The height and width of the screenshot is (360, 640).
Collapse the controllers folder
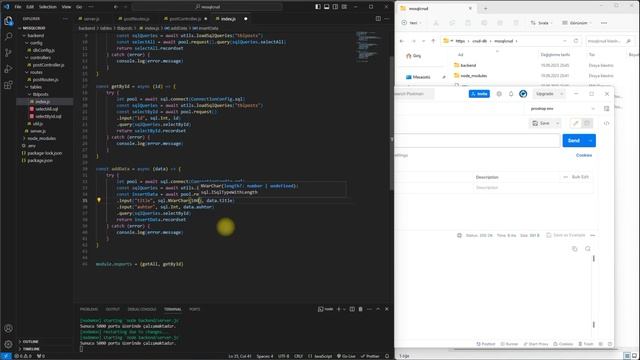(27, 58)
